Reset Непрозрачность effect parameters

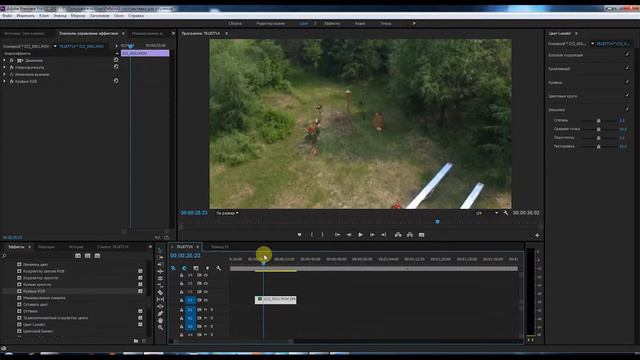click(116, 67)
